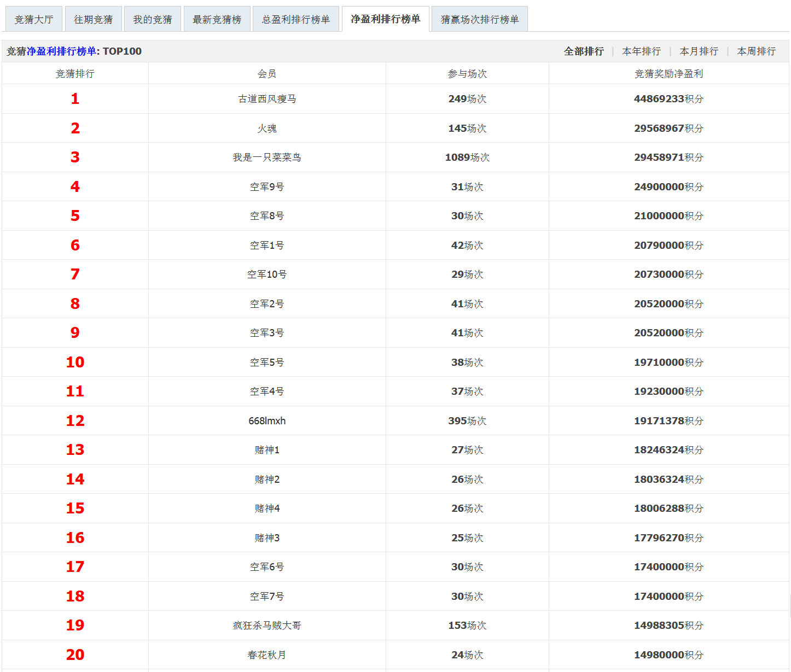This screenshot has height=672, width=791.
Task: Select member 我是一只菜菜鸟
Action: 267,157
